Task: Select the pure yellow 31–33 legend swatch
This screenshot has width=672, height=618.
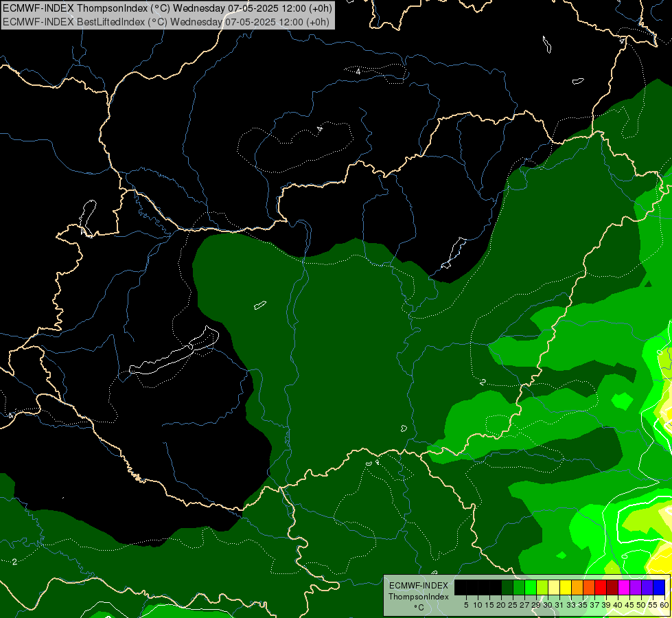Action: (x=566, y=588)
